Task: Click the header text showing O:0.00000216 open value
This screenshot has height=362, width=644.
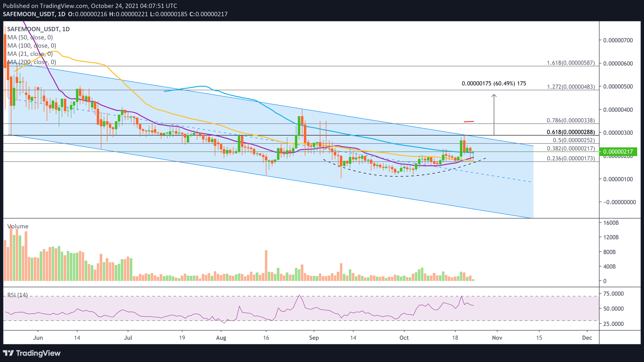Action: 88,14
